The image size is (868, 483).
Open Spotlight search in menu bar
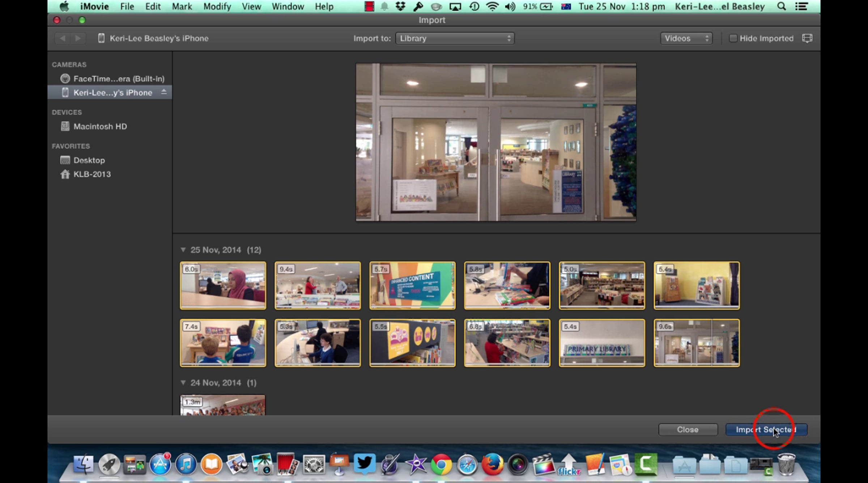pyautogui.click(x=781, y=7)
